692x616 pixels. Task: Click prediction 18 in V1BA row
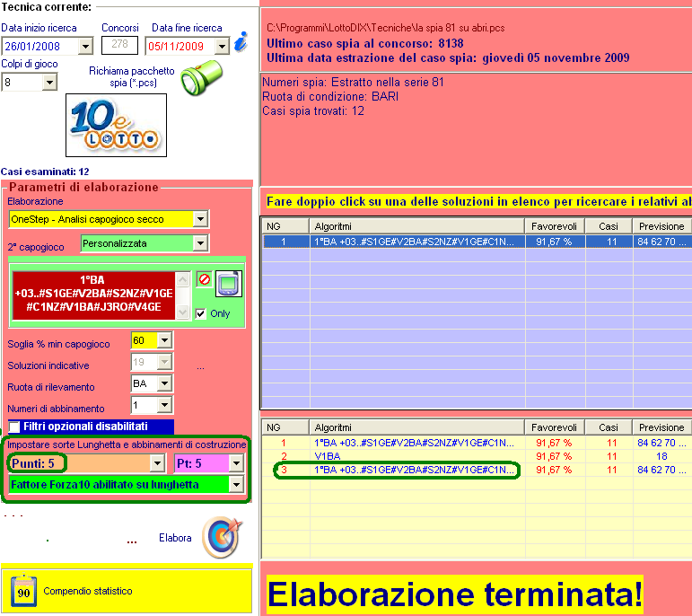tap(661, 456)
